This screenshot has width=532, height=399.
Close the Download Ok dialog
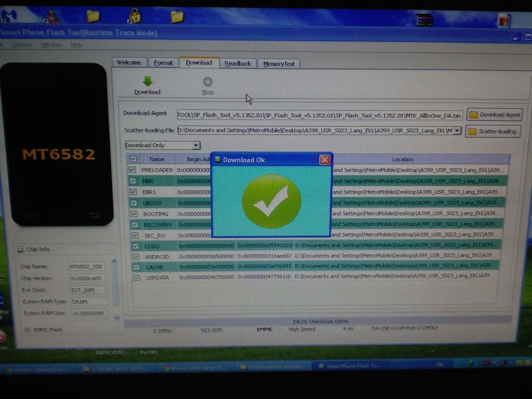pos(325,159)
